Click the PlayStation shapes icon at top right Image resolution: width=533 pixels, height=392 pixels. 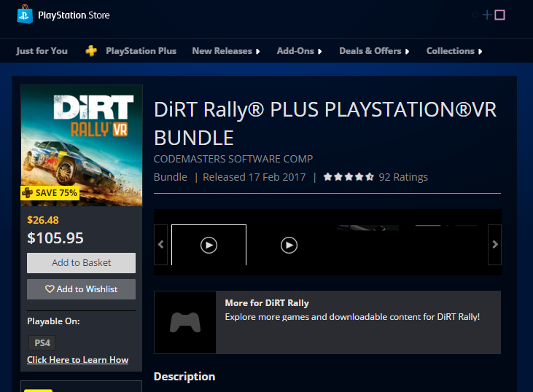(489, 15)
